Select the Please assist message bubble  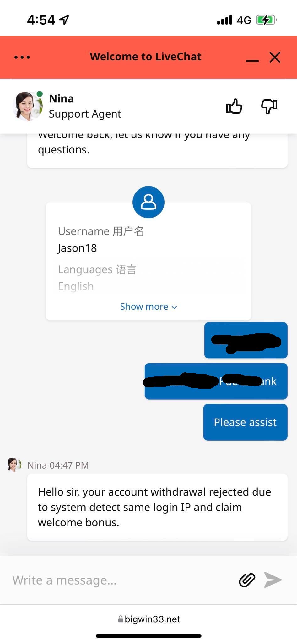coord(245,422)
